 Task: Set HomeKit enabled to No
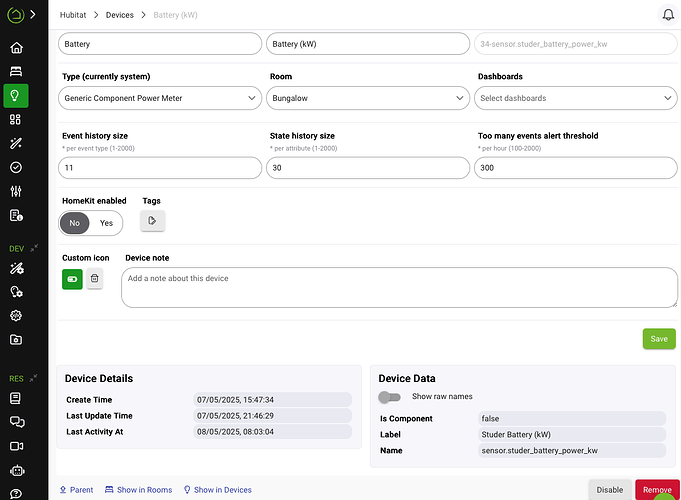tap(75, 223)
